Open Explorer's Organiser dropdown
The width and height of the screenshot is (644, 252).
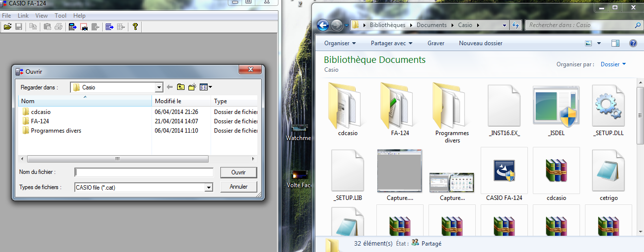pyautogui.click(x=340, y=43)
